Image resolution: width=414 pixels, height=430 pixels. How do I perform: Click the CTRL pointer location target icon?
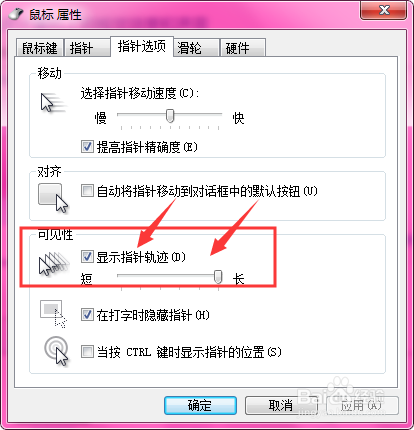tap(56, 351)
